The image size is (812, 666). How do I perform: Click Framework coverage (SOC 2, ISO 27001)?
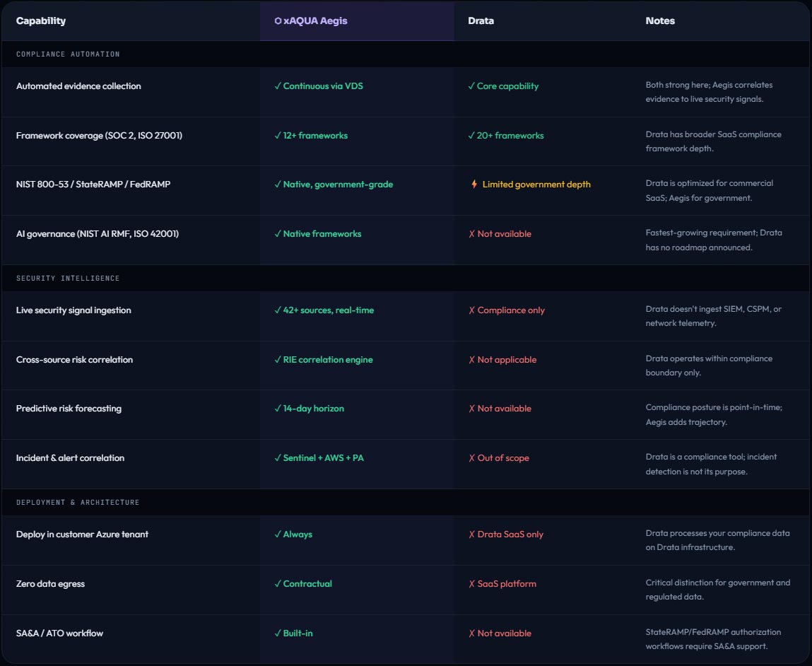(100, 135)
